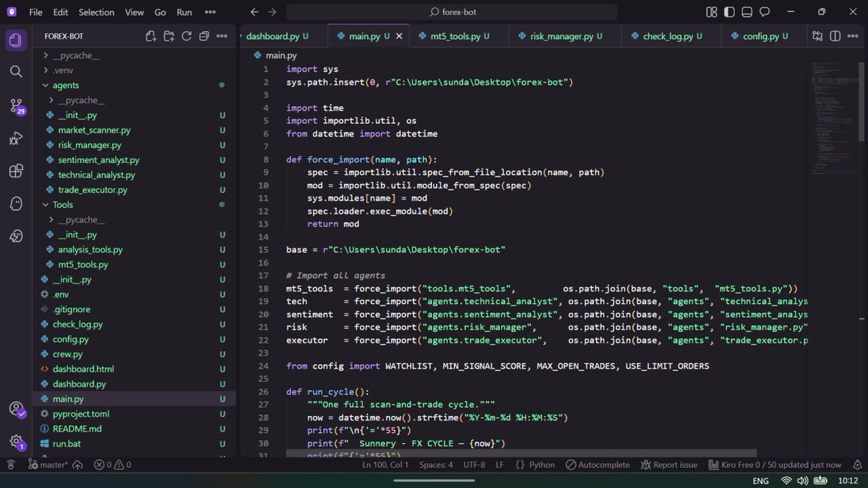Open Explorer more actions ellipsis
The width and height of the screenshot is (868, 488).
tap(221, 36)
